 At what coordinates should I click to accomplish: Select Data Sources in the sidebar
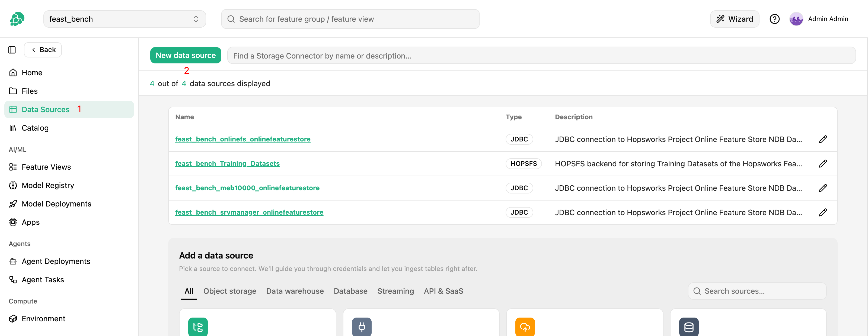tap(69, 109)
